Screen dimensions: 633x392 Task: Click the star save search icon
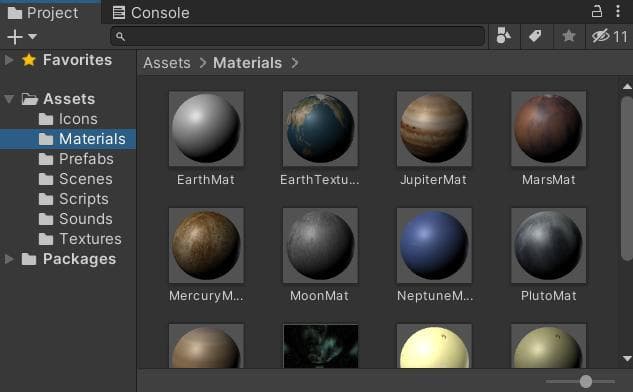coord(569,36)
